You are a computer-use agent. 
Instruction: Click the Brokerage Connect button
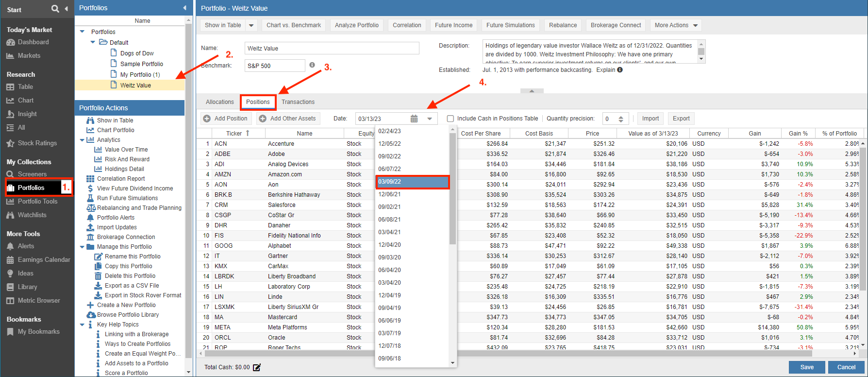[x=616, y=25]
